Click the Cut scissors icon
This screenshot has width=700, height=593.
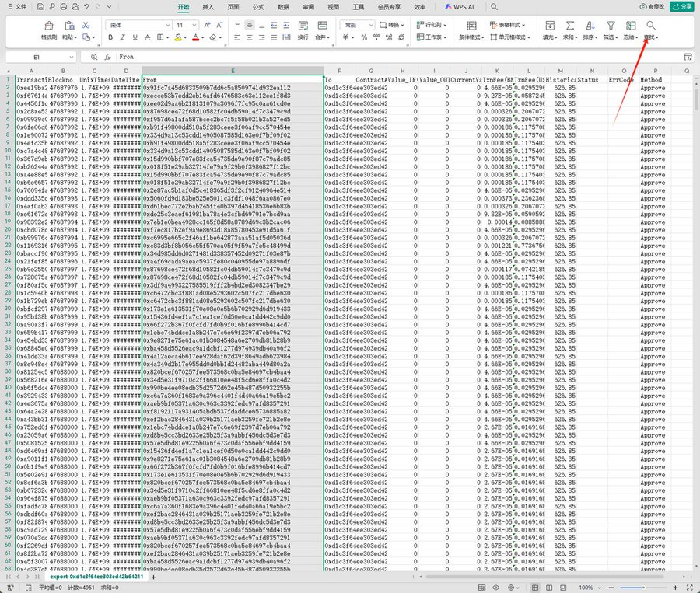(x=86, y=25)
